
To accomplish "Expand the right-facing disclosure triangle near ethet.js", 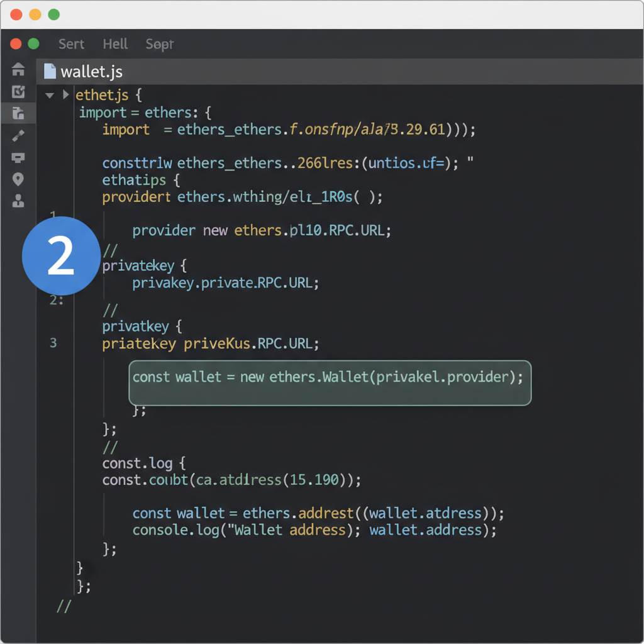I will (x=66, y=95).
